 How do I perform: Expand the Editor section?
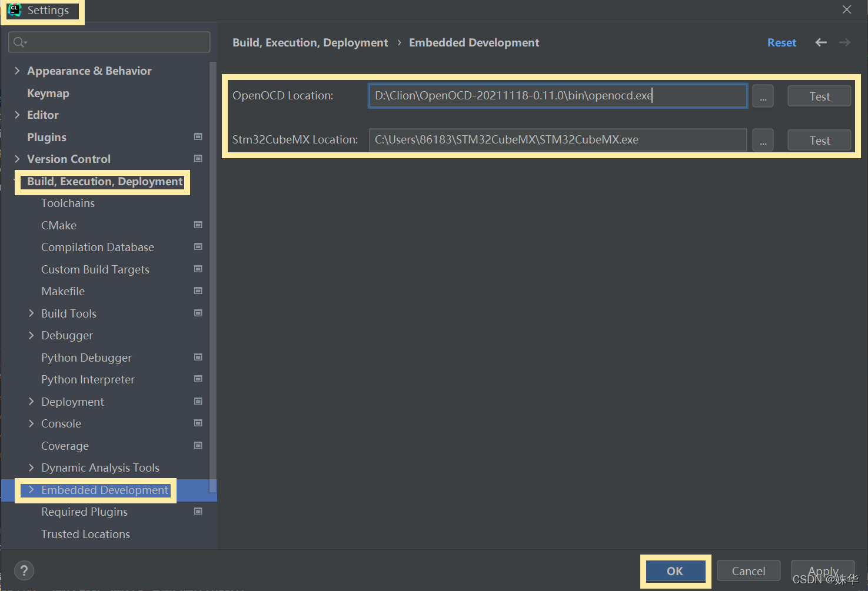[x=17, y=115]
